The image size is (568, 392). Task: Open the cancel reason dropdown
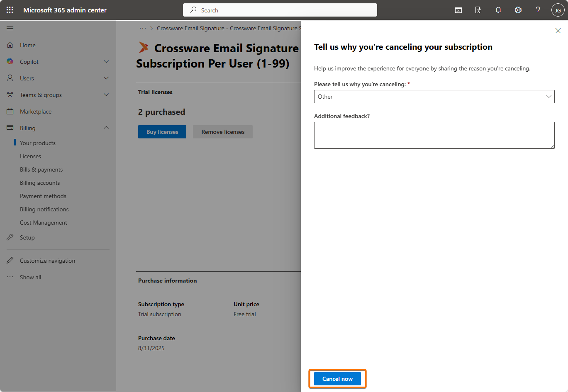434,97
